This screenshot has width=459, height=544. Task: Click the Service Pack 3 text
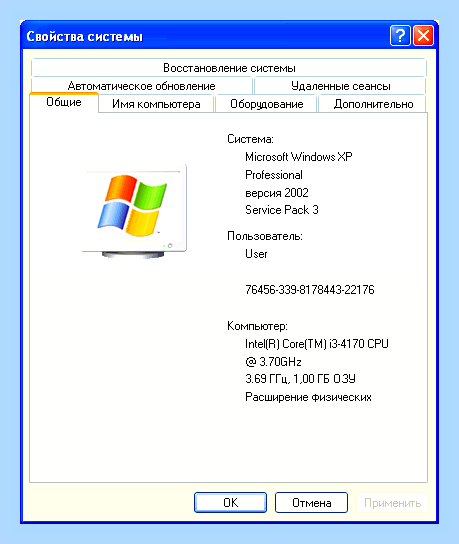(x=281, y=210)
